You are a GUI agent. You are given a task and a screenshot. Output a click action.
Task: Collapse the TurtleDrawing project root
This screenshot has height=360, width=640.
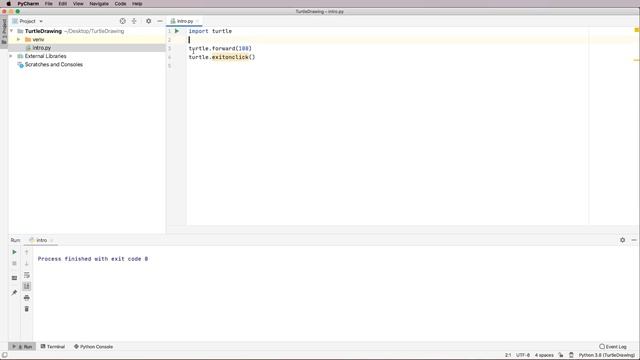pos(11,31)
